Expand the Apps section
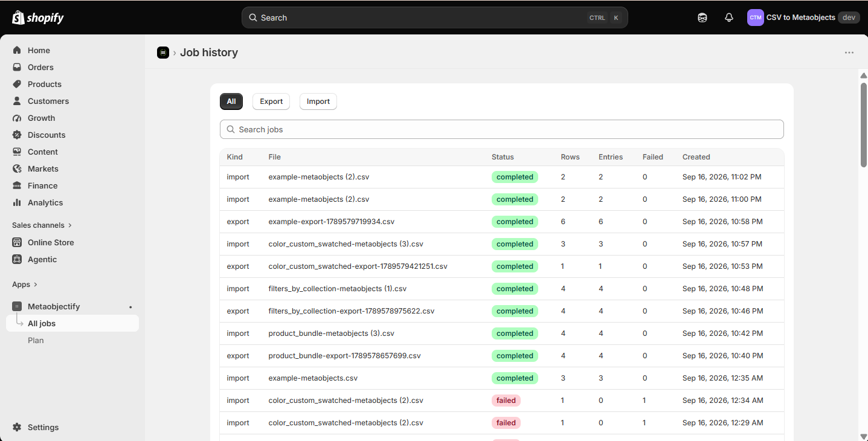This screenshot has height=441, width=868. point(25,285)
